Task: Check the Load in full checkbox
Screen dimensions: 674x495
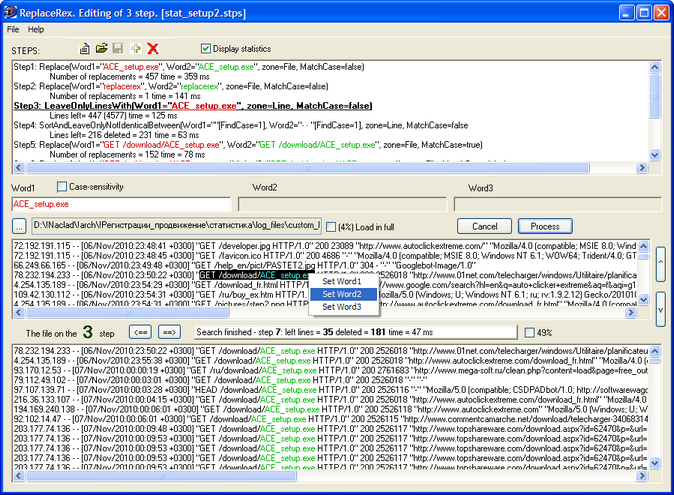Action: (331, 227)
